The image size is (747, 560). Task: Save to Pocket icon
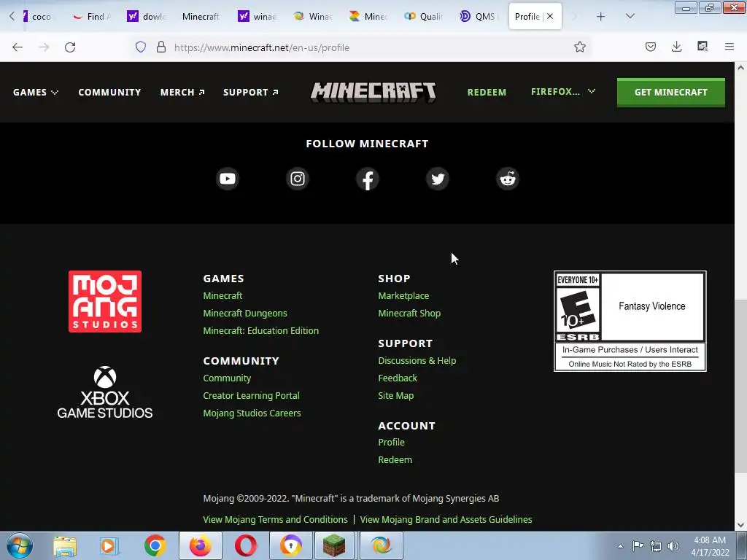[x=650, y=47]
